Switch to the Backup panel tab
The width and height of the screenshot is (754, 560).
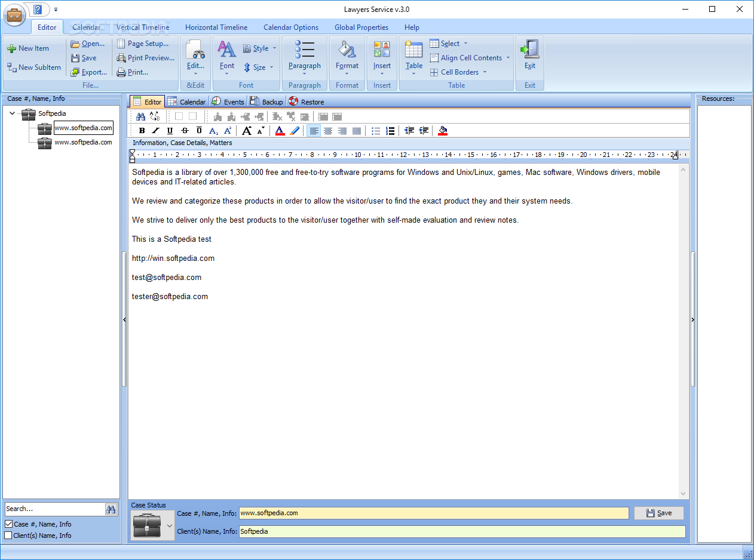tap(266, 101)
